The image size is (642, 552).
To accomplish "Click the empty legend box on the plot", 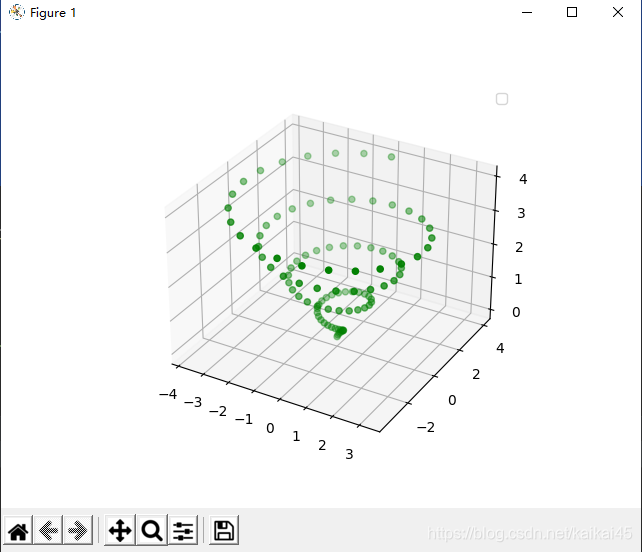I will coord(502,99).
